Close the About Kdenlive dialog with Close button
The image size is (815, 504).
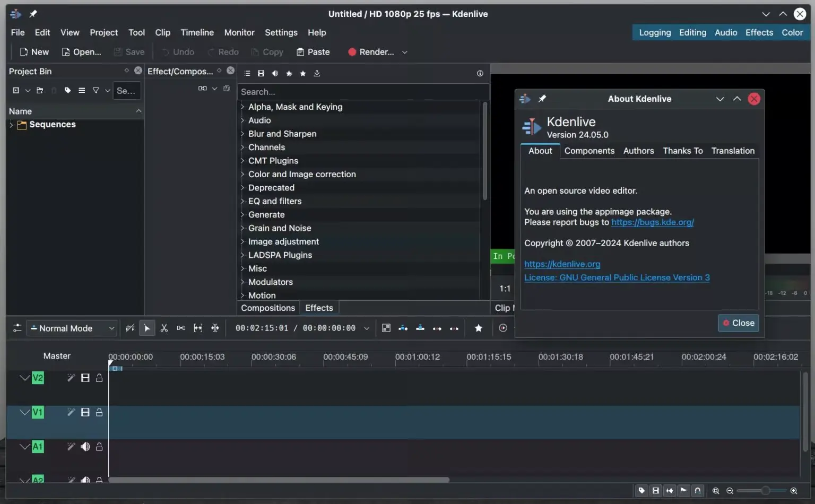coord(739,323)
